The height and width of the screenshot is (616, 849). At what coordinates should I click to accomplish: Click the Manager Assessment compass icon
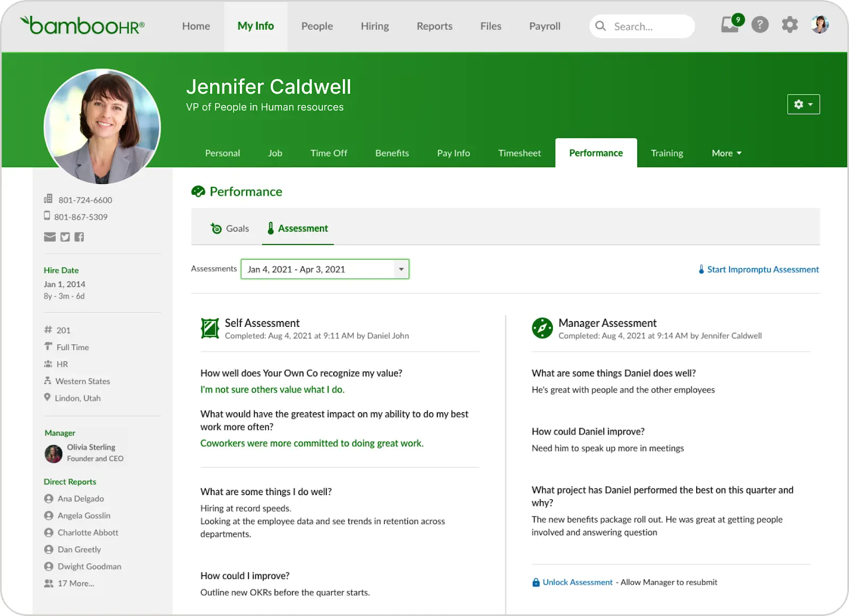pyautogui.click(x=542, y=328)
